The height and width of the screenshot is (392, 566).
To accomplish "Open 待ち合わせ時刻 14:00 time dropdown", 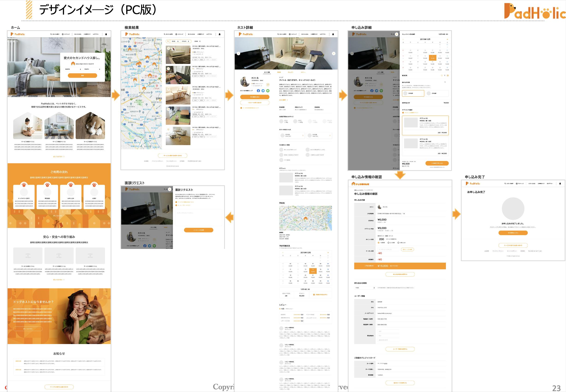I will coord(365,288).
